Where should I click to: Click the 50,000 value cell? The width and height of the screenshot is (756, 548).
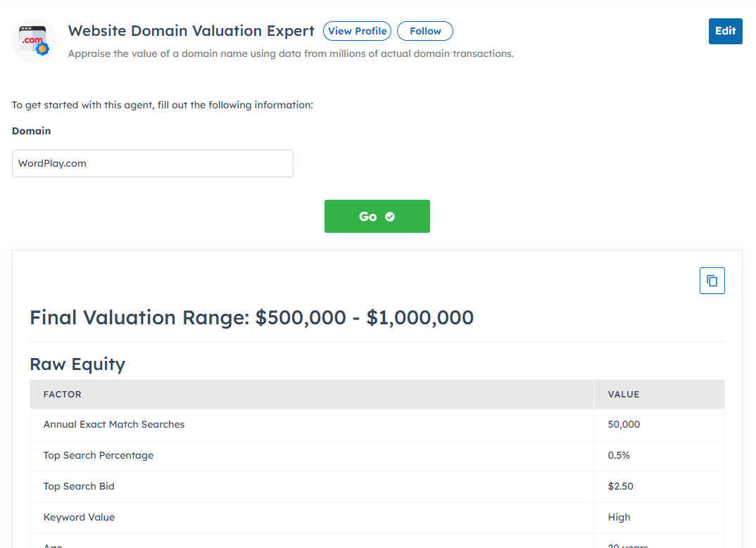[624, 424]
